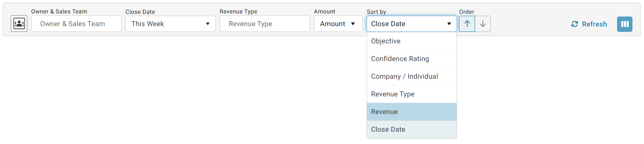Click the arrow on the Close Date filter
The height and width of the screenshot is (144, 644).
click(208, 24)
